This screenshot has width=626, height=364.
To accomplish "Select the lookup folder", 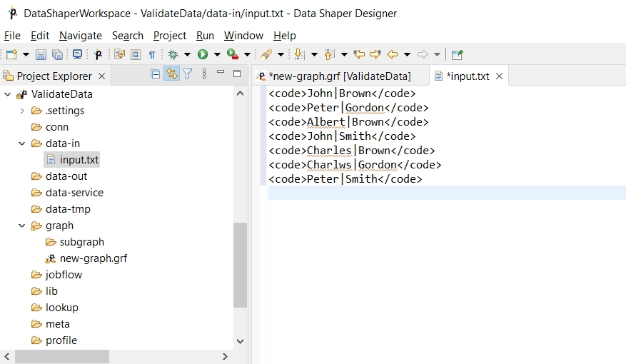I will tap(61, 308).
